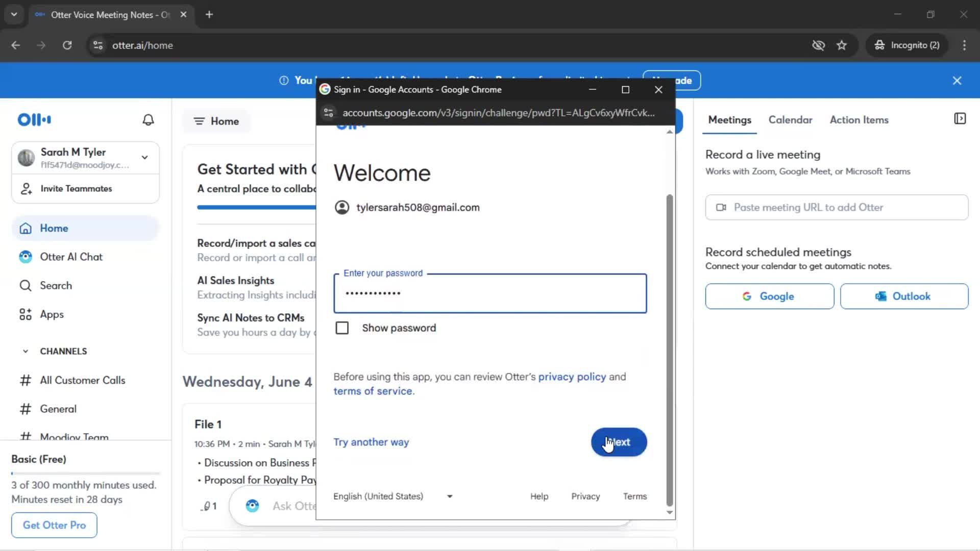The width and height of the screenshot is (980, 551).
Task: Collapse the right side panel icon
Action: point(960,119)
